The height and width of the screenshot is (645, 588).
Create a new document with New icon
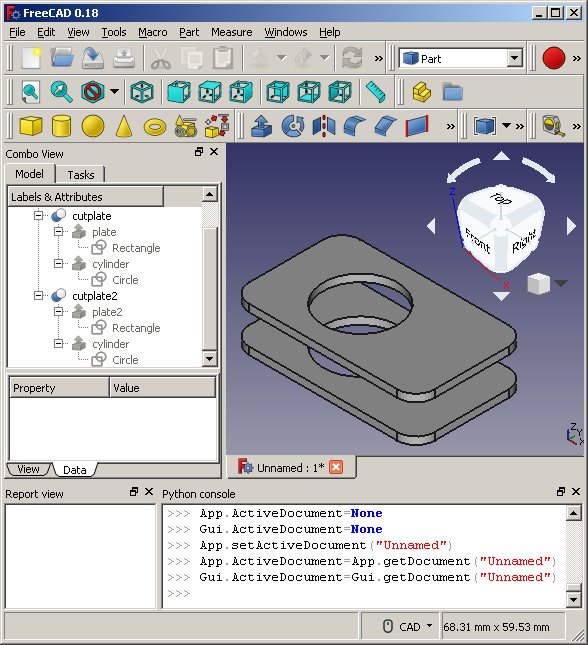31,58
